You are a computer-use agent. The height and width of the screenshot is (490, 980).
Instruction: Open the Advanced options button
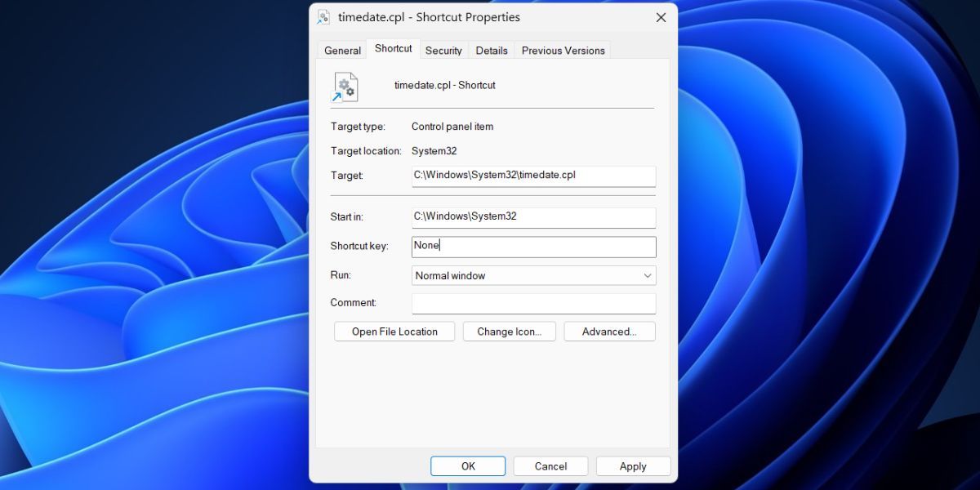[609, 332]
